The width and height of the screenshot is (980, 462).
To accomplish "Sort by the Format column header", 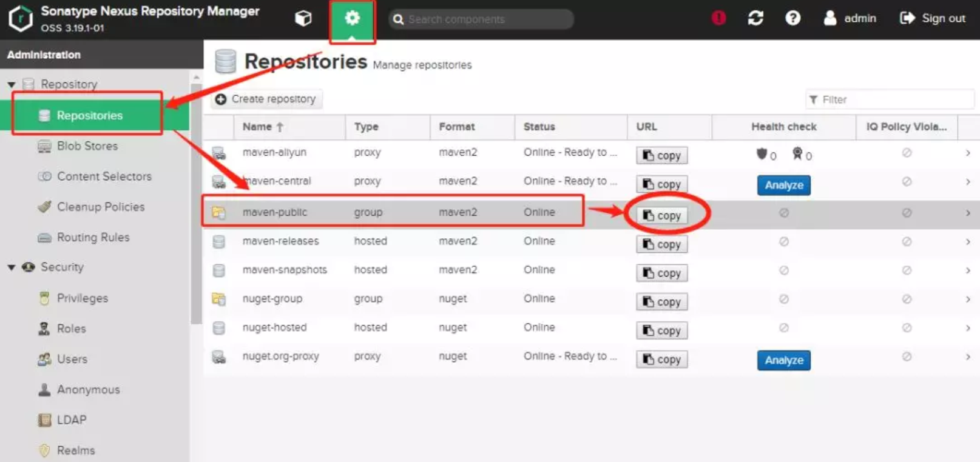I will click(473, 127).
